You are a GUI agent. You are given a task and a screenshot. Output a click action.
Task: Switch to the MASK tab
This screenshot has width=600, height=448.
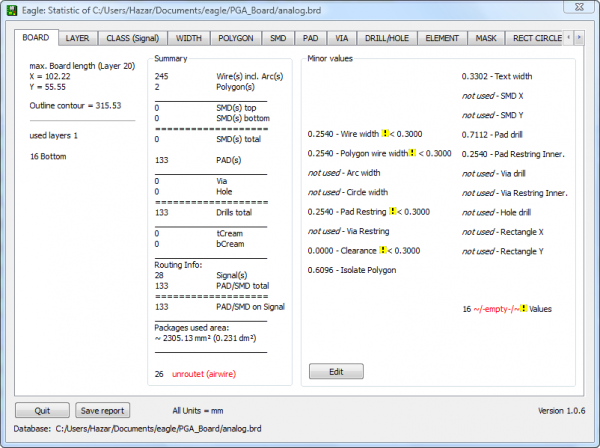pos(486,38)
